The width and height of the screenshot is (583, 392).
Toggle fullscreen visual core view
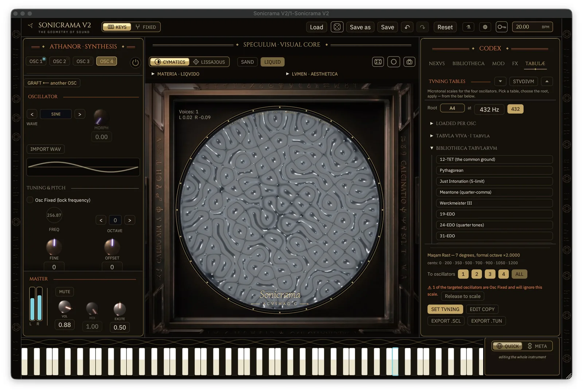click(x=378, y=62)
